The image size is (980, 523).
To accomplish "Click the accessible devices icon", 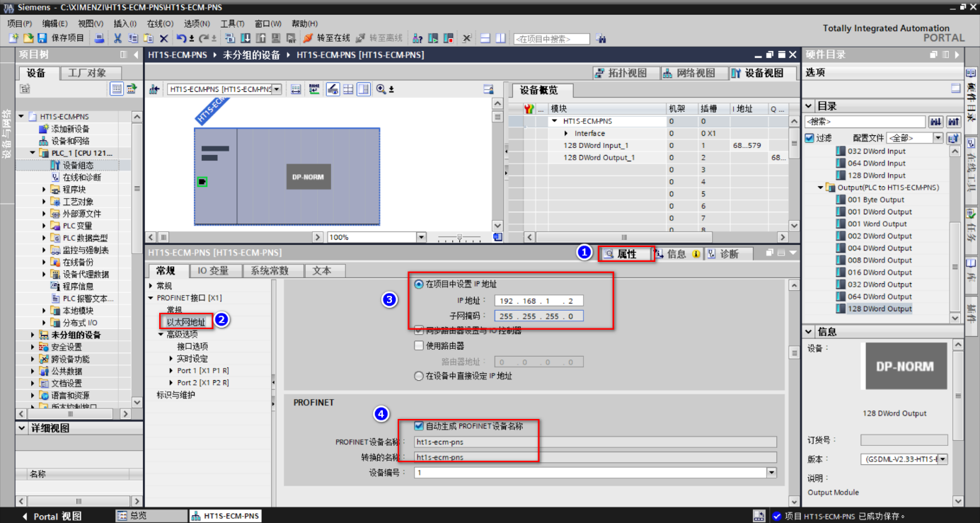I will pyautogui.click(x=417, y=38).
